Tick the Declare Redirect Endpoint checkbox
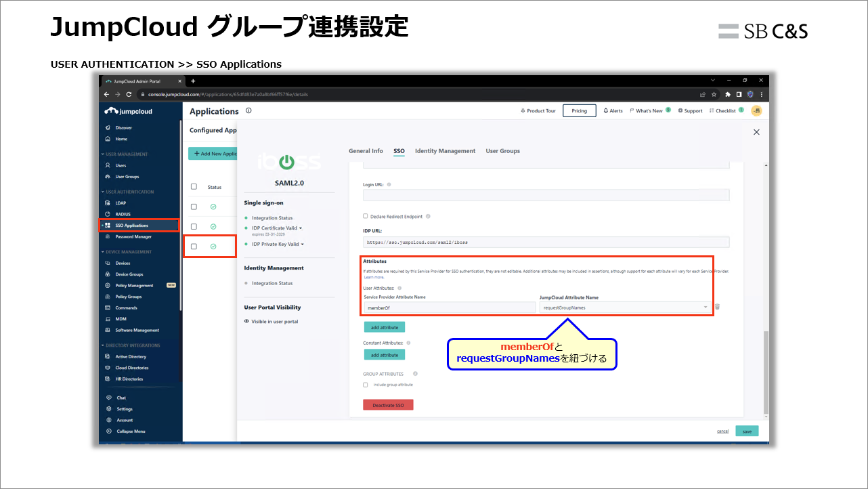 (366, 216)
